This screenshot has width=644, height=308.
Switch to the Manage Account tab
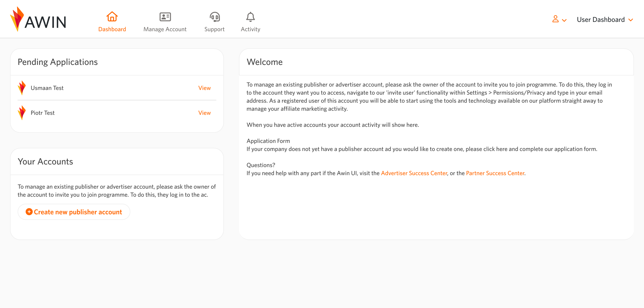165,29
